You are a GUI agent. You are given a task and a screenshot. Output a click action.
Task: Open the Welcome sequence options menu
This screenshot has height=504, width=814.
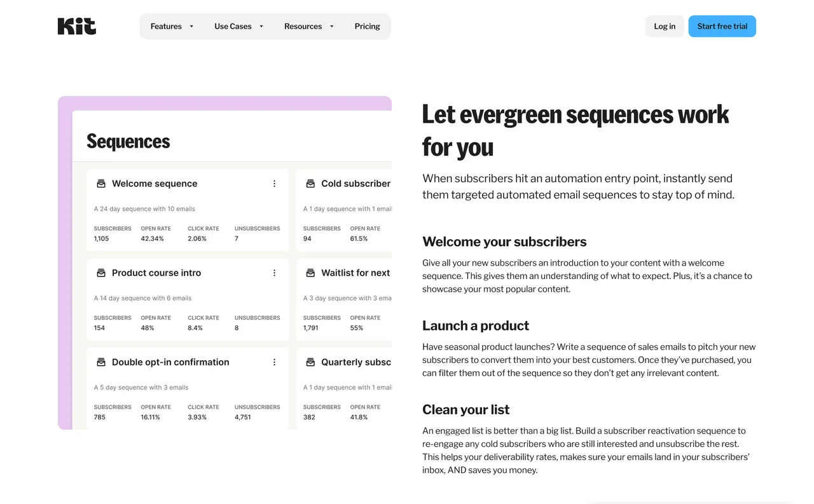274,183
